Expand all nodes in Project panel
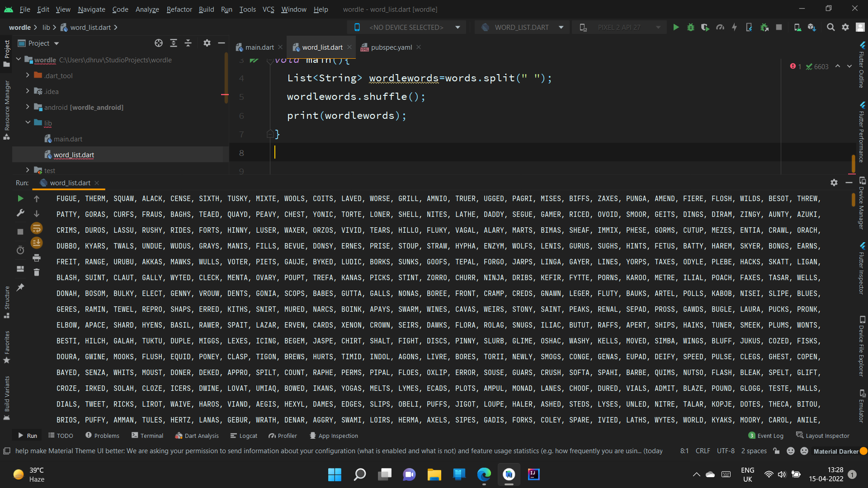Image resolution: width=868 pixels, height=488 pixels. point(174,43)
